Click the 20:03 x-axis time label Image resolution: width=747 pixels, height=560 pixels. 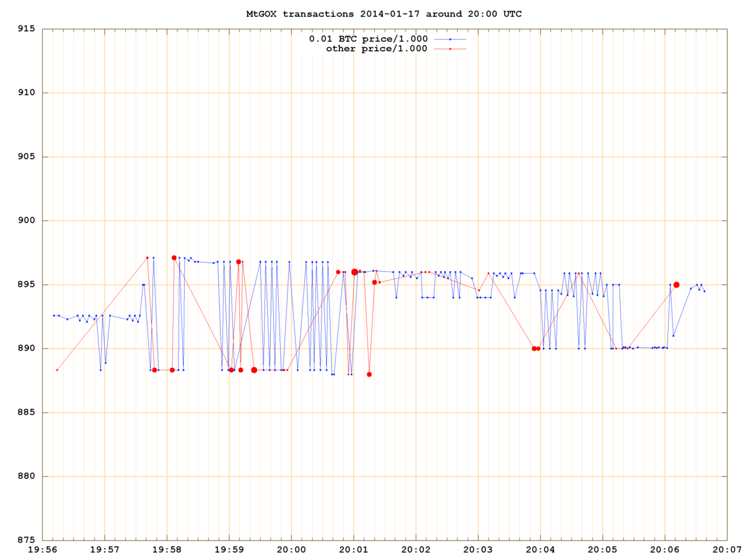[477, 550]
